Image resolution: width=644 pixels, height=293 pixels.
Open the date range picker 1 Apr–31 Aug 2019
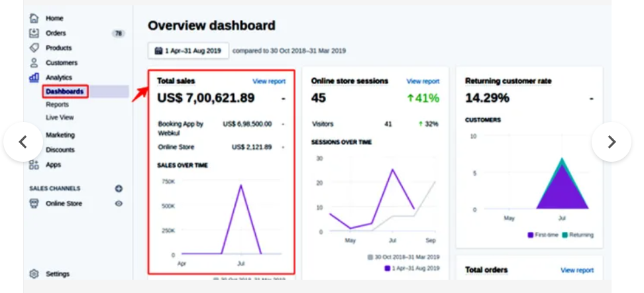coord(188,50)
